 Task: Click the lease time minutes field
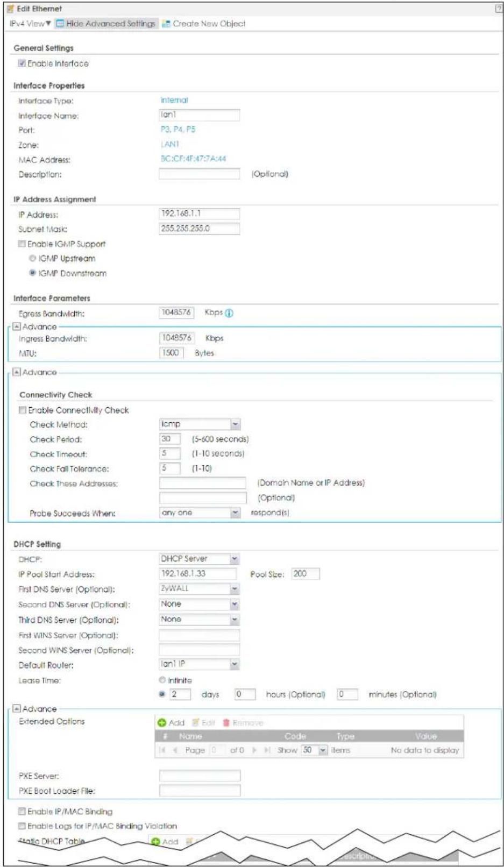pos(347,694)
